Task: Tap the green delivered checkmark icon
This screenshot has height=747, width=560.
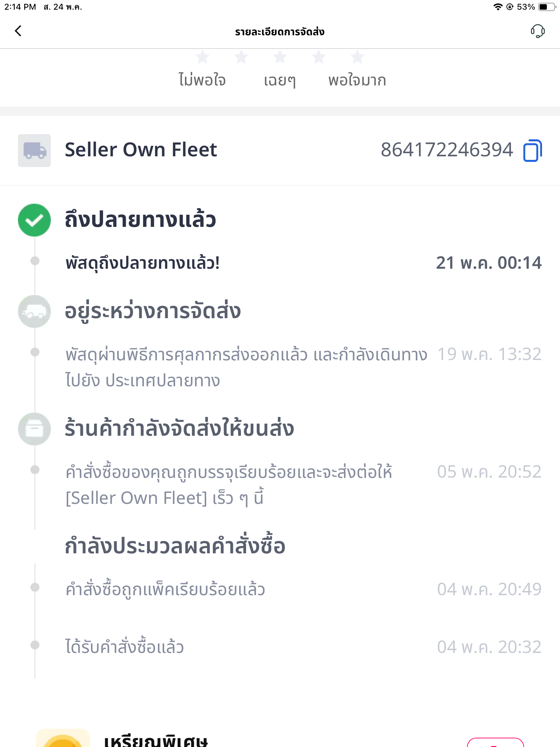Action: tap(34, 220)
